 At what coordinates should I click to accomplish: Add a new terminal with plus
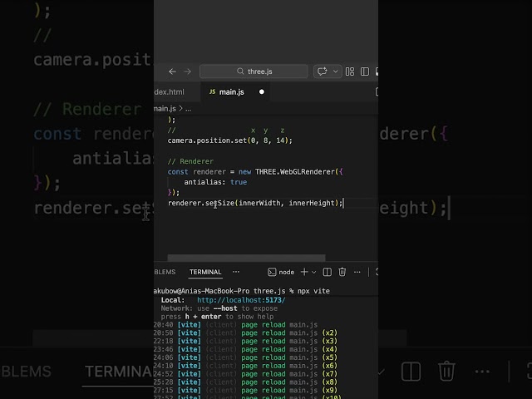click(304, 272)
